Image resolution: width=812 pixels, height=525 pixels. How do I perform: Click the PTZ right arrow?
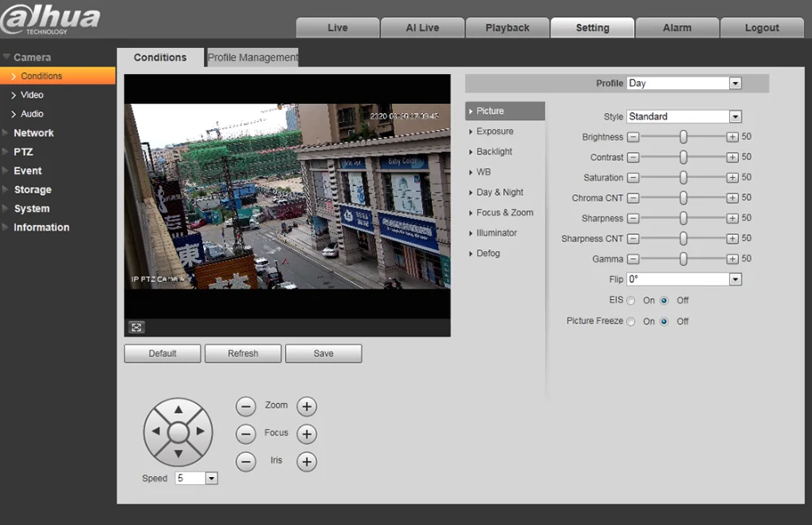tap(201, 432)
